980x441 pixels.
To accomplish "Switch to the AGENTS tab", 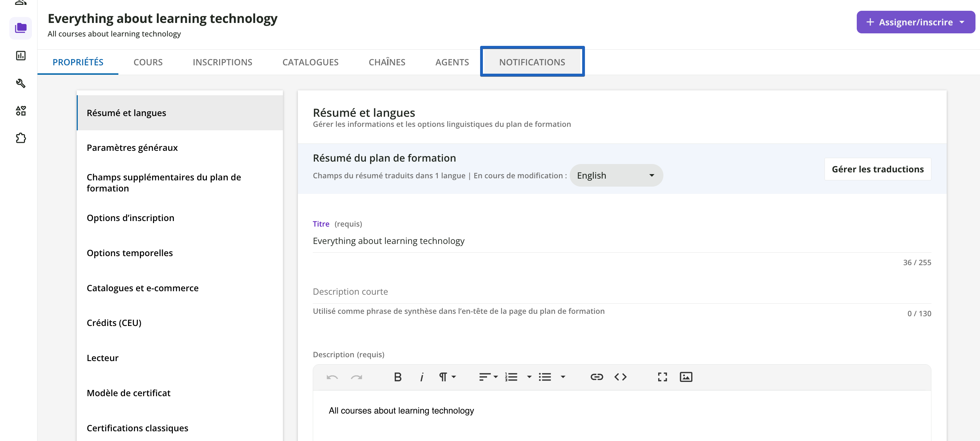I will tap(452, 62).
